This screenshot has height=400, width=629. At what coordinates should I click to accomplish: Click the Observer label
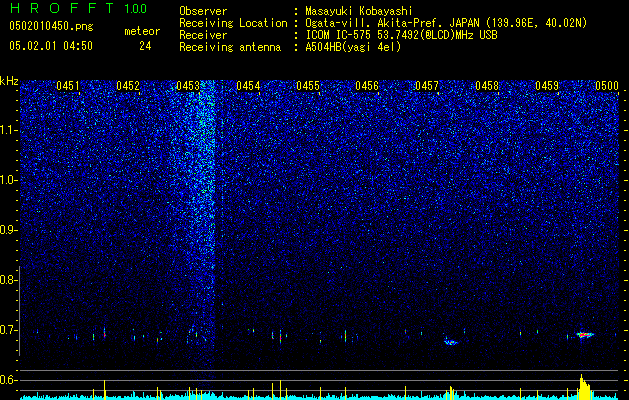click(x=203, y=11)
